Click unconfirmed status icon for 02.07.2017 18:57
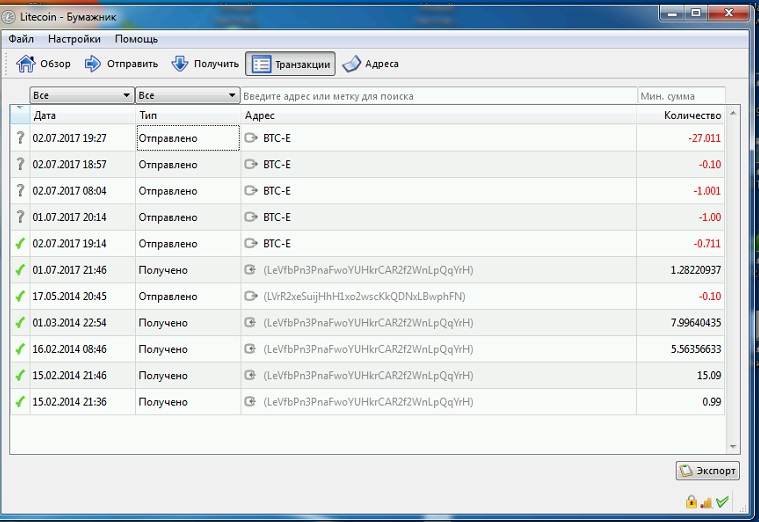The height and width of the screenshot is (522, 759). [20, 164]
